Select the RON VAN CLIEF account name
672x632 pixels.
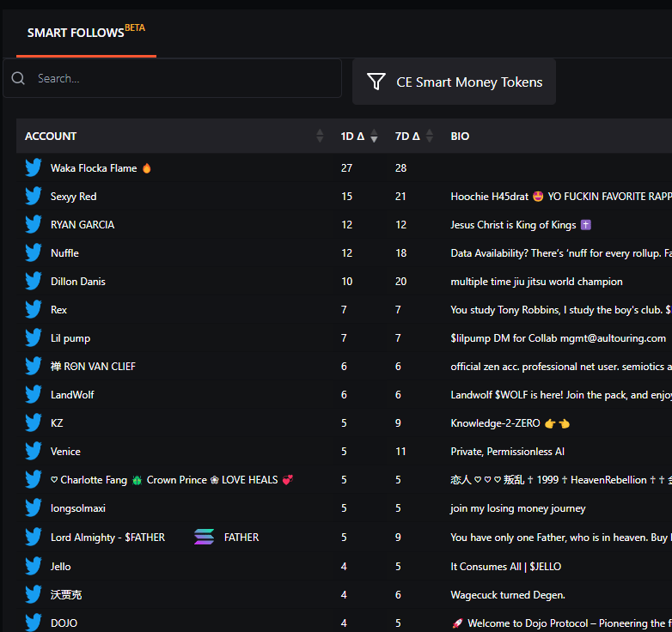[93, 366]
